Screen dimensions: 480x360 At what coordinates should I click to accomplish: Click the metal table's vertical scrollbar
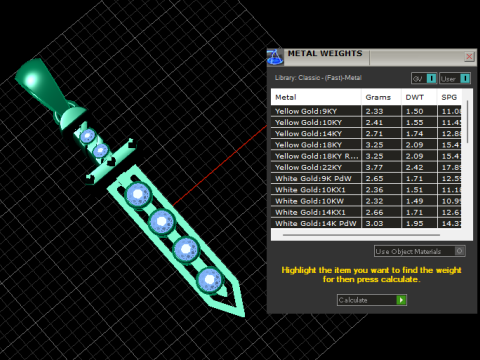point(467,122)
